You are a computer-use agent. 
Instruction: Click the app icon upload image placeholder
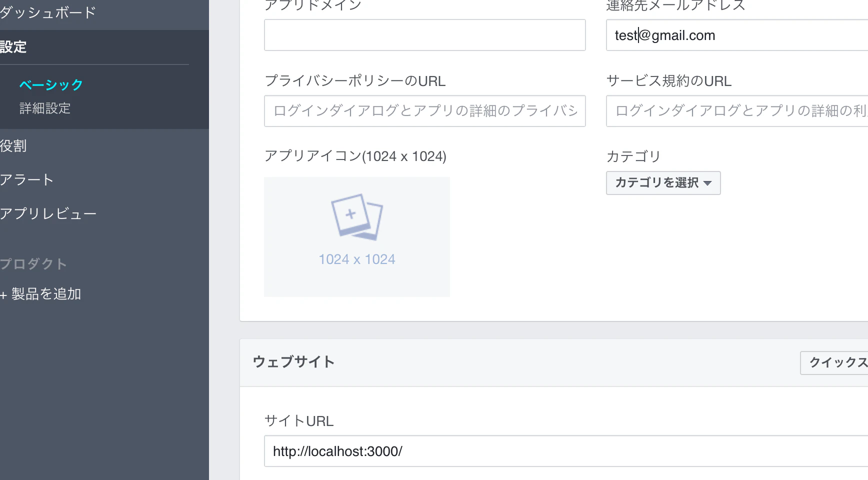pos(357,236)
